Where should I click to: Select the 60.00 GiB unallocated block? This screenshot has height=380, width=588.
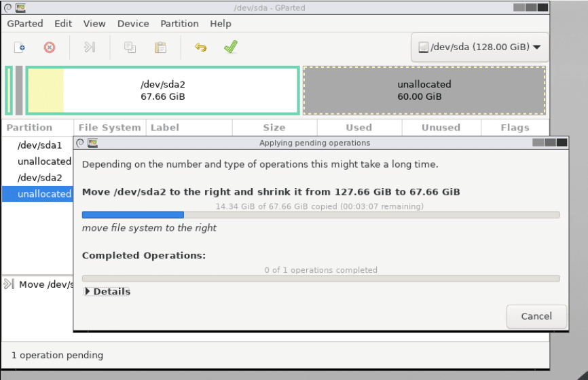424,90
